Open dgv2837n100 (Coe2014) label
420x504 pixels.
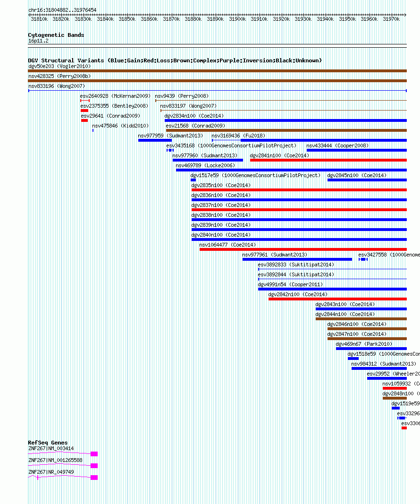coord(221,205)
